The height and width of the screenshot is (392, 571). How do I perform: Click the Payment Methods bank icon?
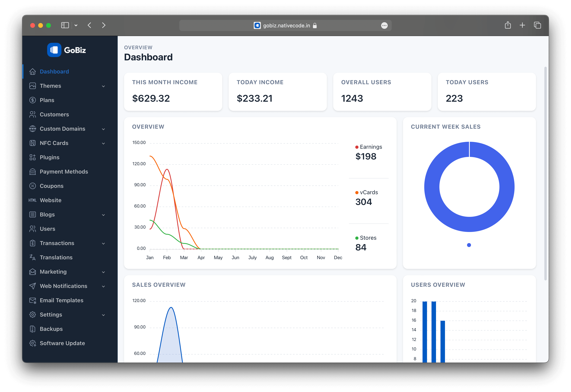(32, 172)
